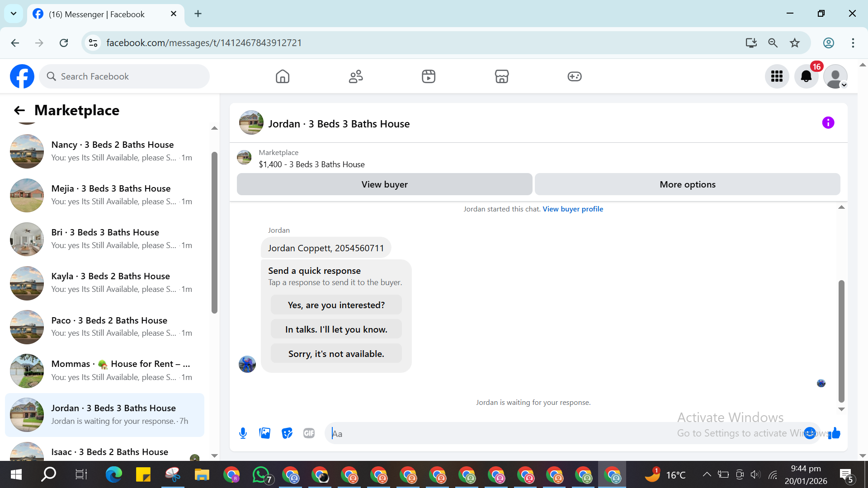
Task: Choose a sticker icon
Action: point(287,433)
